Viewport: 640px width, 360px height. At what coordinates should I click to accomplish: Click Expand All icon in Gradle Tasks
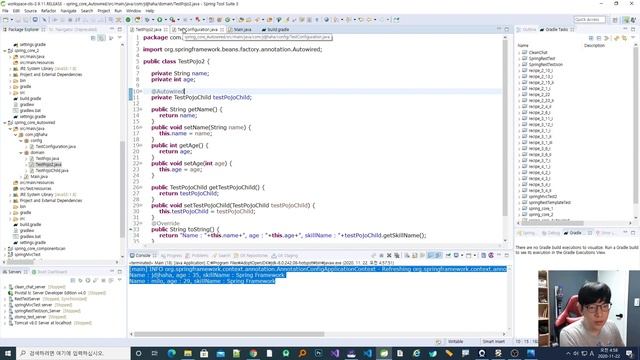pos(591,38)
